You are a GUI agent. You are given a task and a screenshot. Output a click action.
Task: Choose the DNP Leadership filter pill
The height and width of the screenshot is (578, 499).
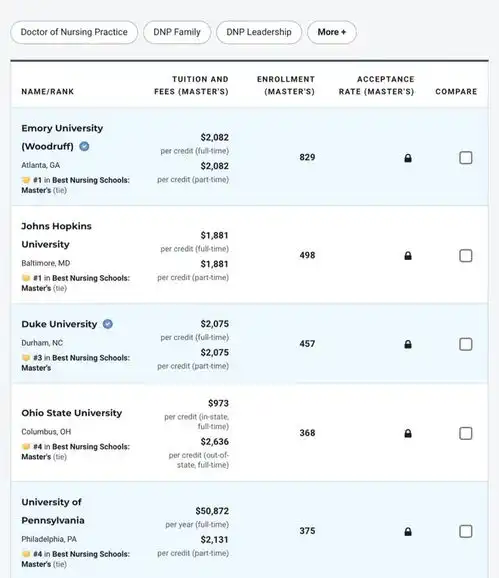259,32
